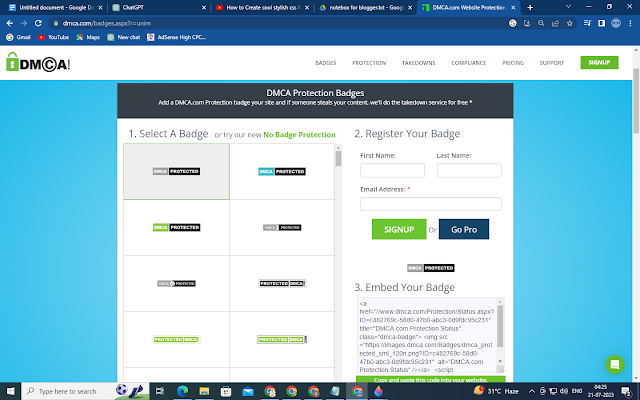Click the embed code scrollbar down arrow
This screenshot has width=640, height=400.
click(x=500, y=361)
